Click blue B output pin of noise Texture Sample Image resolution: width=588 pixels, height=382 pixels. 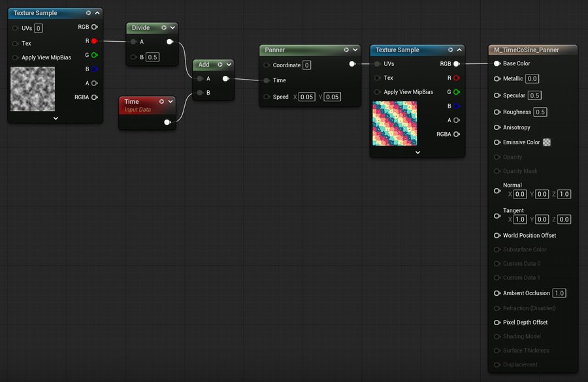pos(95,69)
